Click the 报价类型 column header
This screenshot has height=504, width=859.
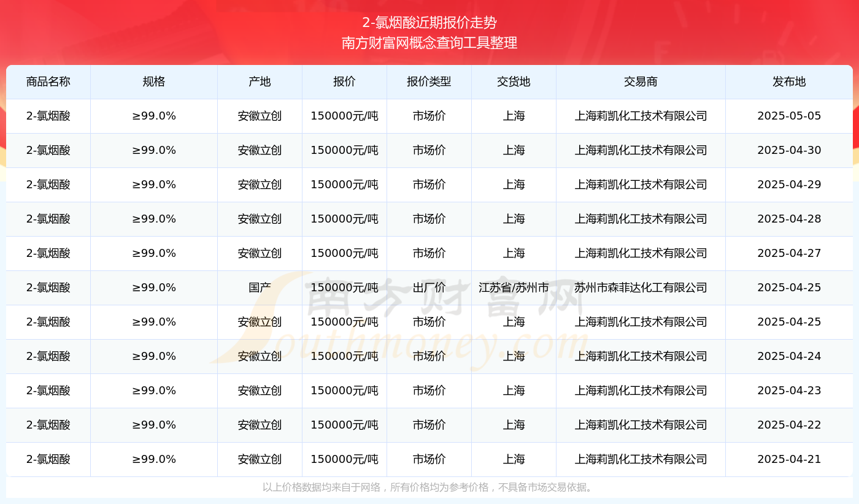click(429, 82)
